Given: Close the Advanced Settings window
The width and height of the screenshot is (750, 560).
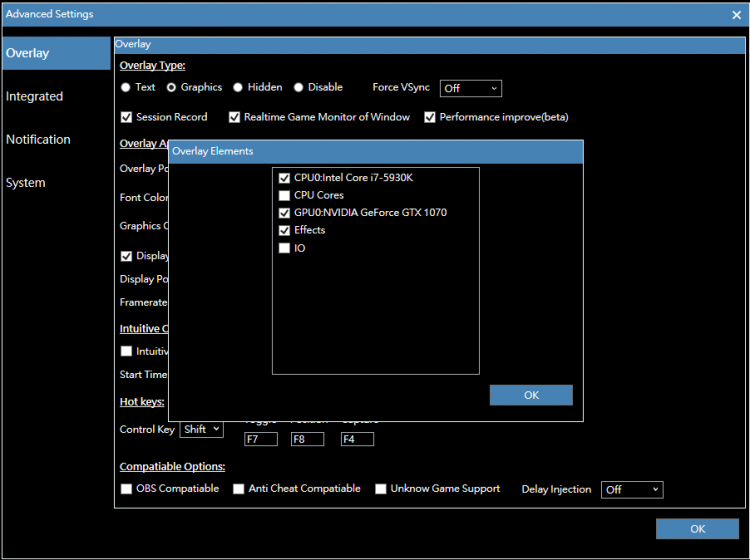Looking at the screenshot, I should [x=736, y=15].
